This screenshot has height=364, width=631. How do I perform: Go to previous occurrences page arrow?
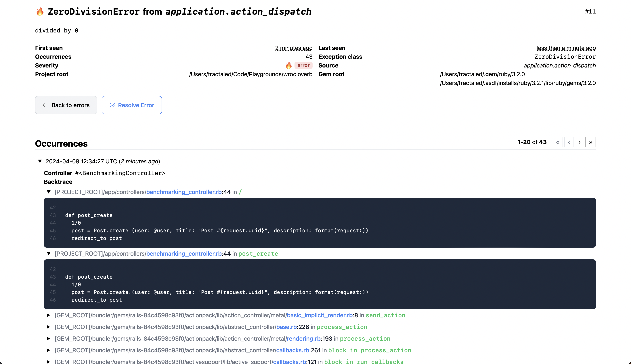pyautogui.click(x=569, y=142)
